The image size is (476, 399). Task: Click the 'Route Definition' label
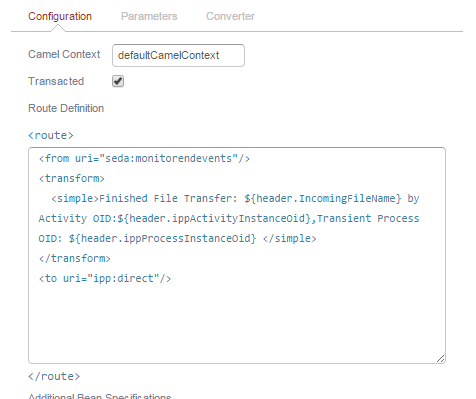(66, 108)
